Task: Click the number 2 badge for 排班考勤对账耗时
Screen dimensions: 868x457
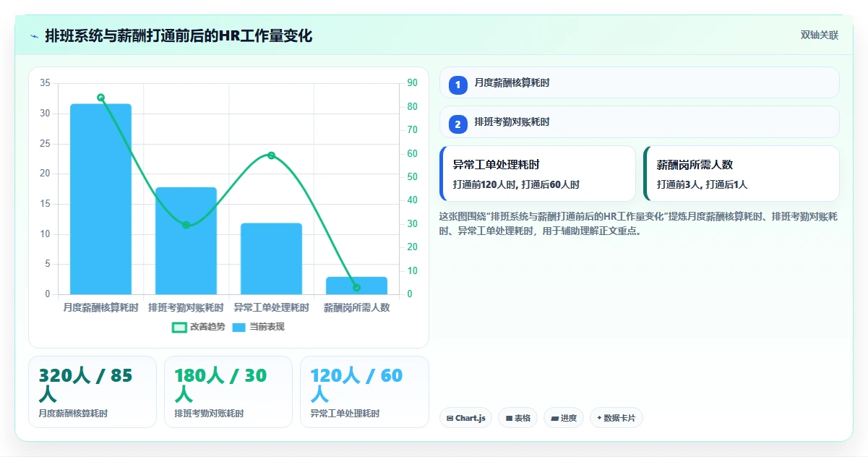Action: [457, 124]
